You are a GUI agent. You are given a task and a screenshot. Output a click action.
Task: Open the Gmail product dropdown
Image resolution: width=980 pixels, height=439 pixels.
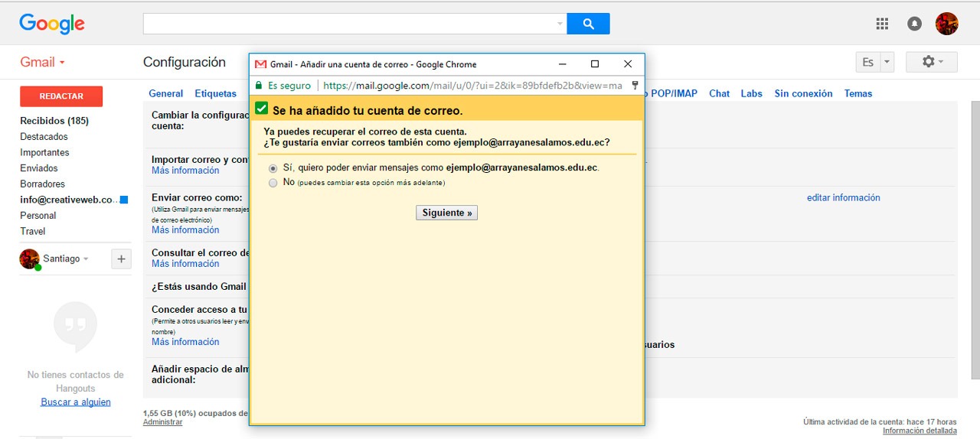[x=43, y=62]
